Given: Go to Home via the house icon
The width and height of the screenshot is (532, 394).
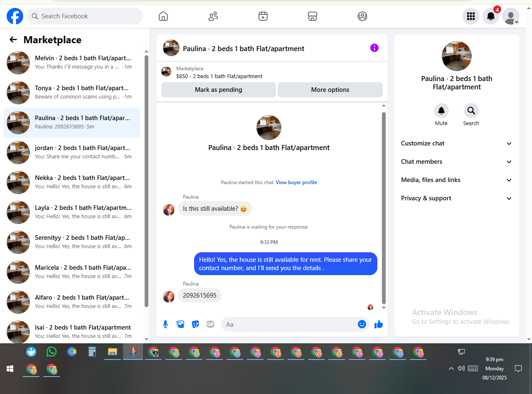Looking at the screenshot, I should coord(163,16).
